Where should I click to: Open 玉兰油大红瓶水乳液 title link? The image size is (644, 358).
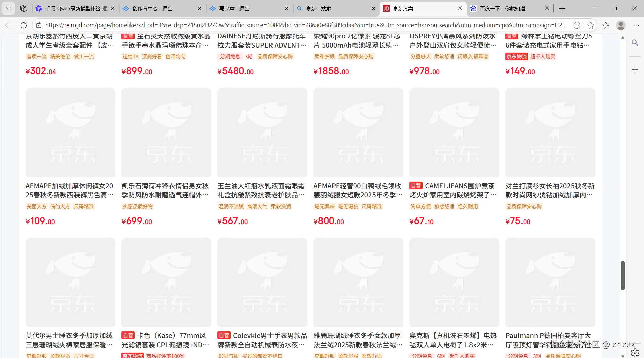click(262, 190)
